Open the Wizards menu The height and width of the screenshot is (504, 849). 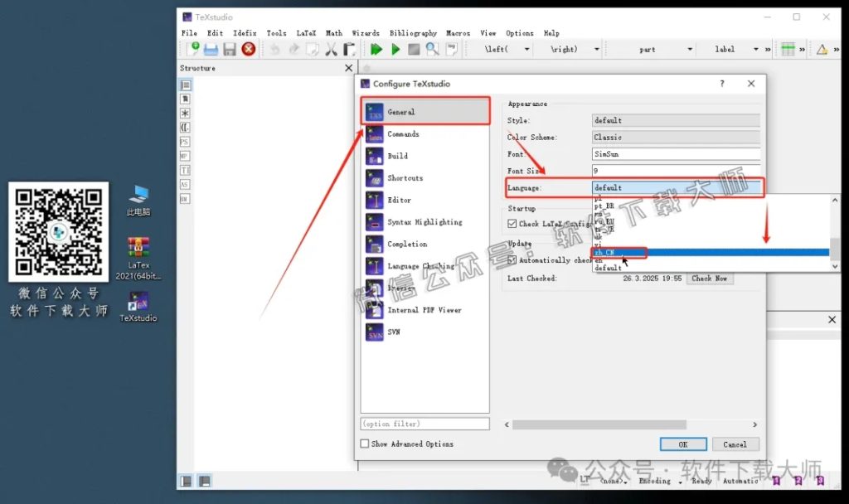(366, 33)
